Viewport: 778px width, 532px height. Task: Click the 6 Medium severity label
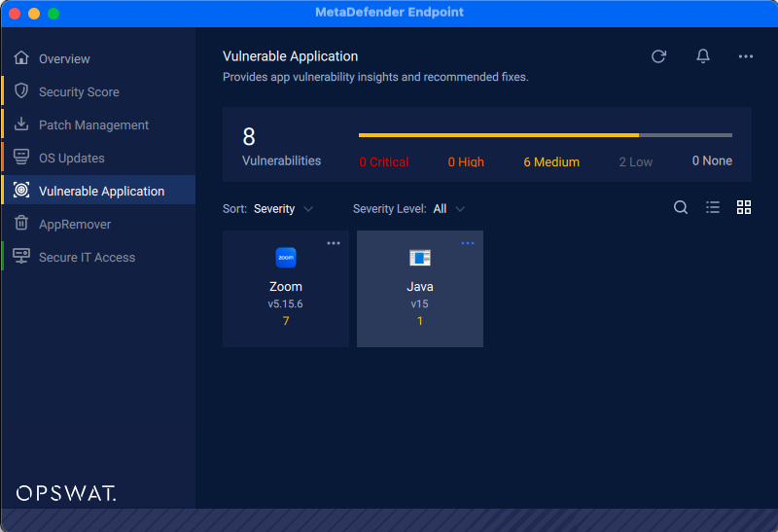pyautogui.click(x=551, y=161)
